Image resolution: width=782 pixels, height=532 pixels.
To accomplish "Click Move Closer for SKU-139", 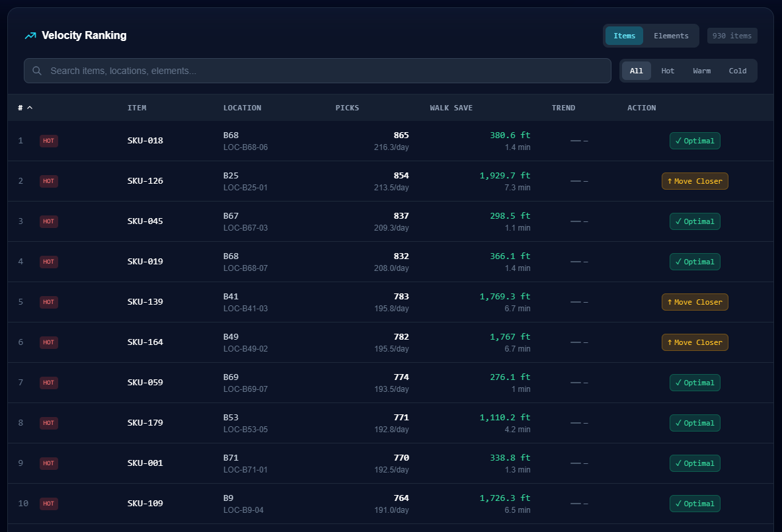I will (x=695, y=302).
